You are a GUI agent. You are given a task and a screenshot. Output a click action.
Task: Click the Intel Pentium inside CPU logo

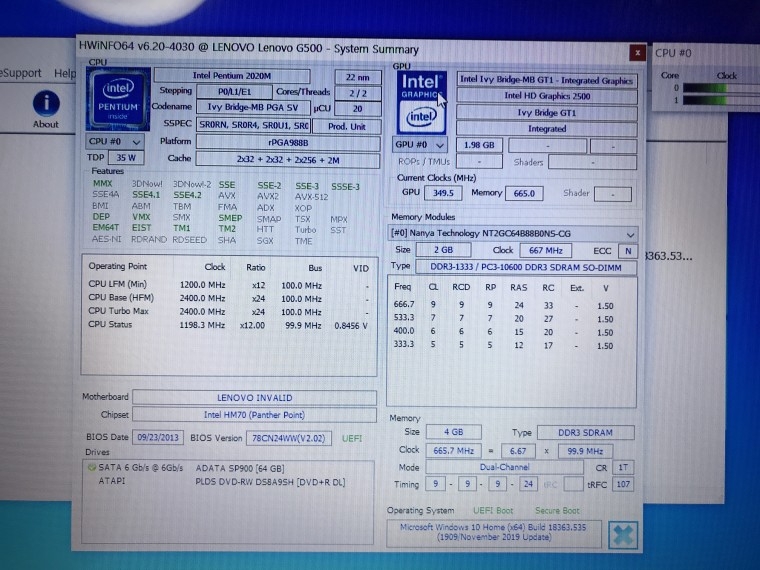click(118, 99)
